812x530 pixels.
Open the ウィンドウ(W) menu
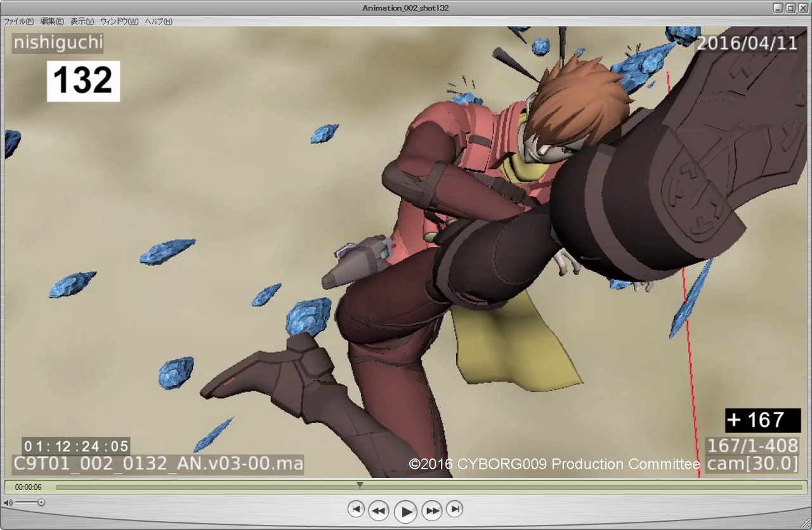click(119, 22)
